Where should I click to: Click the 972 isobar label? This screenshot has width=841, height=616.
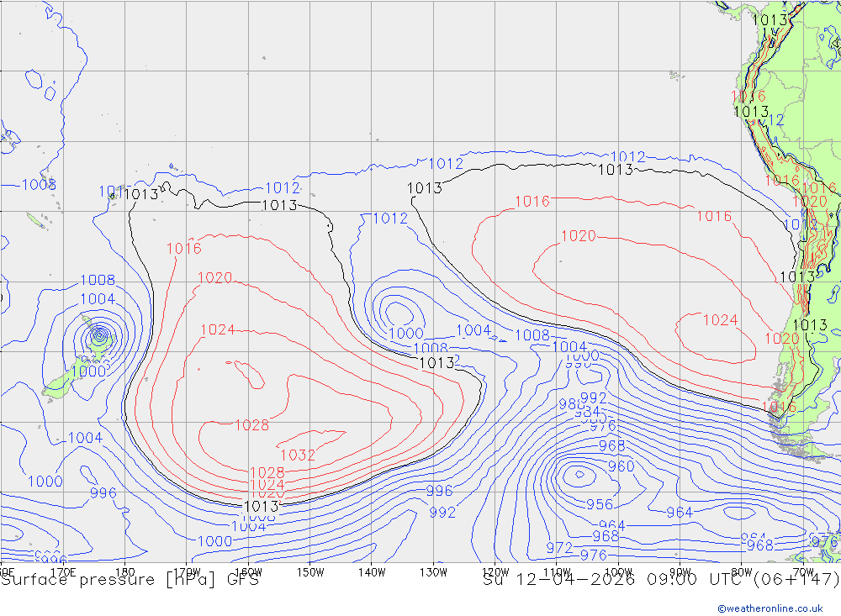[558, 548]
